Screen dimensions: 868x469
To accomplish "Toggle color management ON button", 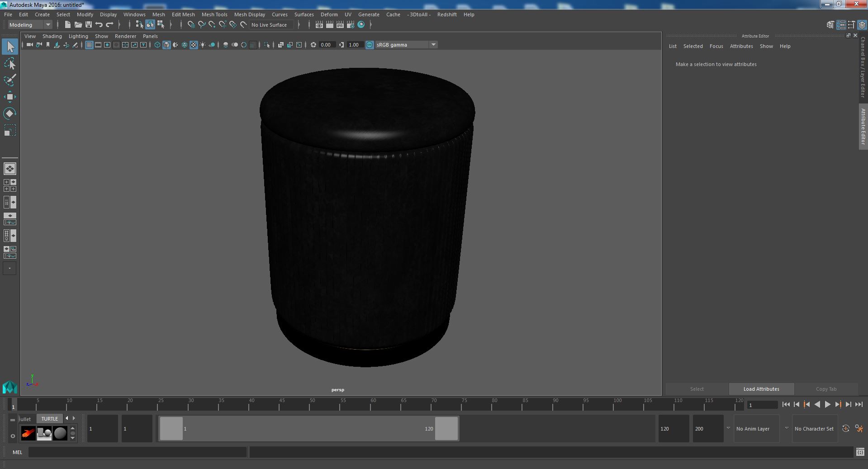I will coord(370,45).
